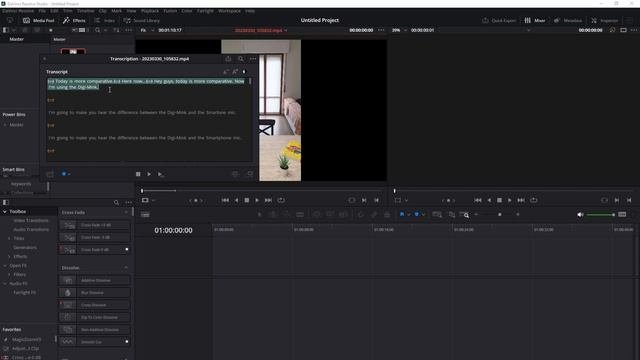Export transcript from Transcription window
Image resolution: width=640 pixels, height=360 pixels.
point(228,59)
